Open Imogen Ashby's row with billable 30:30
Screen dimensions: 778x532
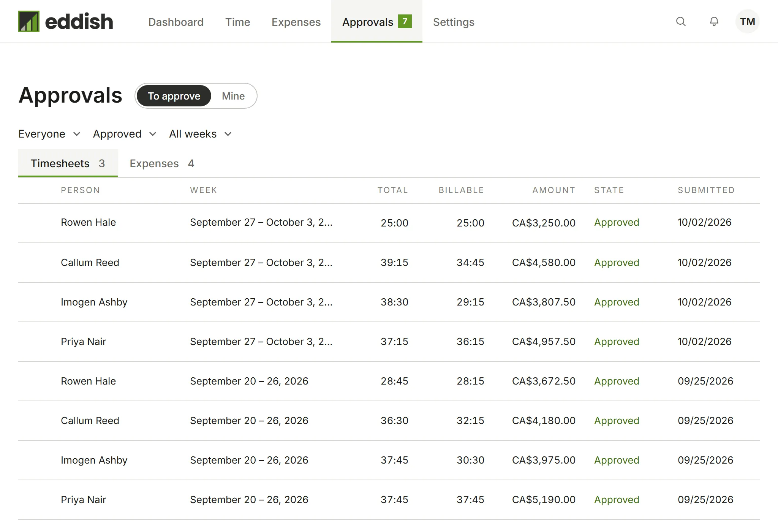pyautogui.click(x=389, y=460)
